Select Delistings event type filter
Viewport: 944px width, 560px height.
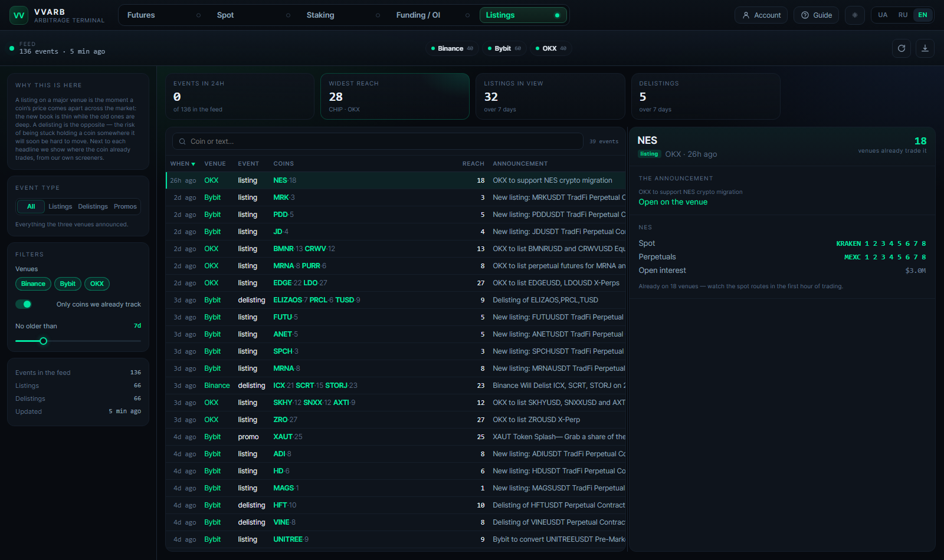(93, 207)
